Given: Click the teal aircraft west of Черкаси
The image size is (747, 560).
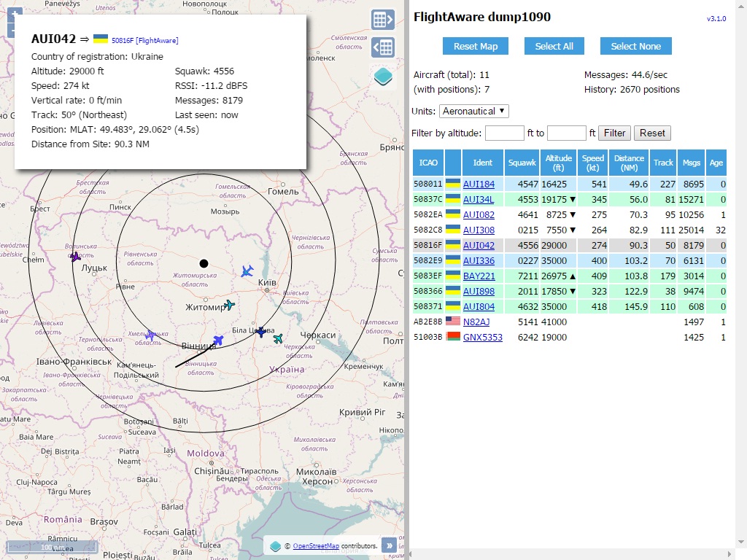Looking at the screenshot, I should pos(278,338).
